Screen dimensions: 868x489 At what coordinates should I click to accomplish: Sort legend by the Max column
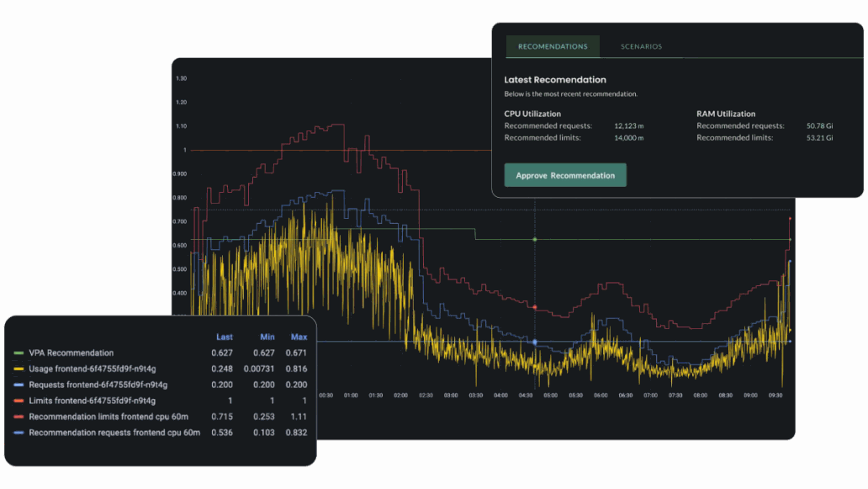(x=299, y=337)
